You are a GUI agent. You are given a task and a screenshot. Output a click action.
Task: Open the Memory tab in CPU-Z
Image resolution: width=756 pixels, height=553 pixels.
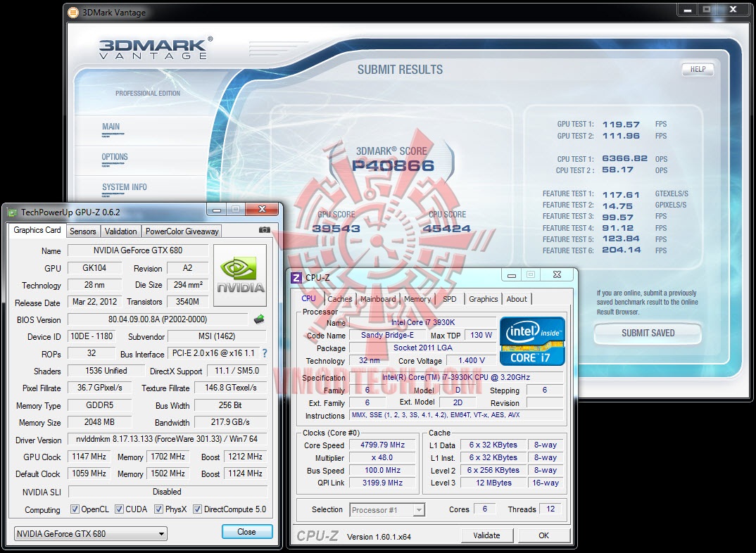coord(417,299)
